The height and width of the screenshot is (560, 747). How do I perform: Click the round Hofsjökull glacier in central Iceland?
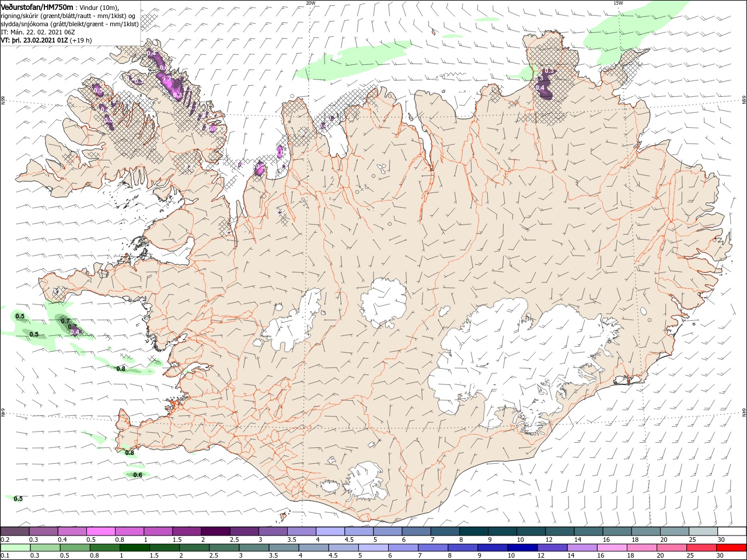pyautogui.click(x=383, y=302)
